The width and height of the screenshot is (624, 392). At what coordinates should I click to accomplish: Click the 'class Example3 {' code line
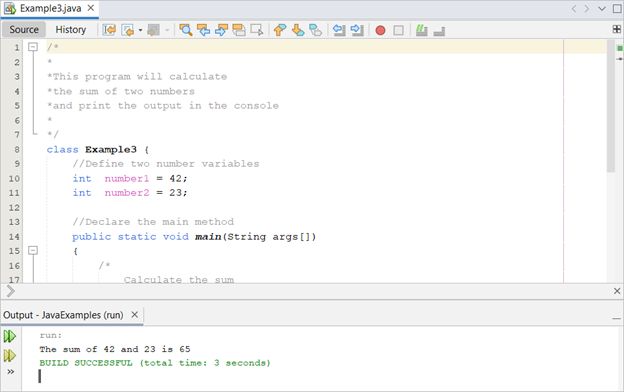click(98, 150)
